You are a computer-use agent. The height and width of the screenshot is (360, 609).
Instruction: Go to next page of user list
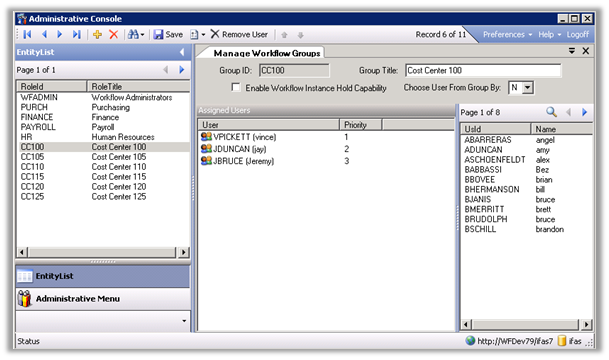[x=584, y=112]
